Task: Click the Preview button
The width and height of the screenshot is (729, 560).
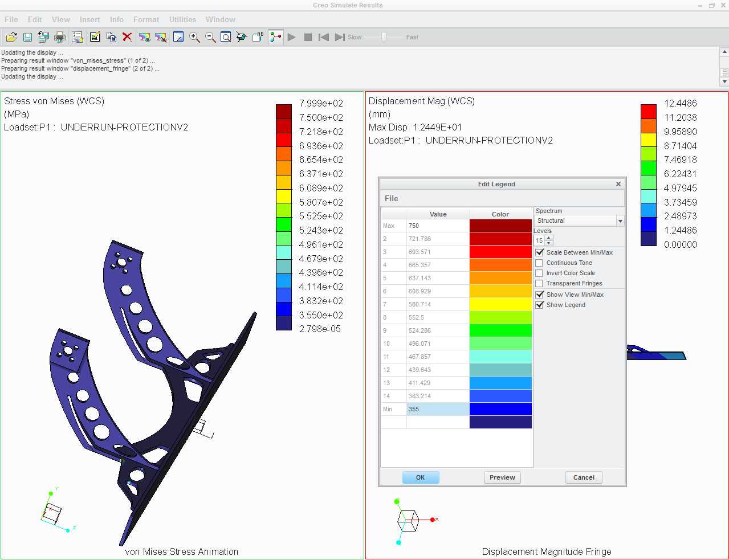Action: [x=502, y=477]
